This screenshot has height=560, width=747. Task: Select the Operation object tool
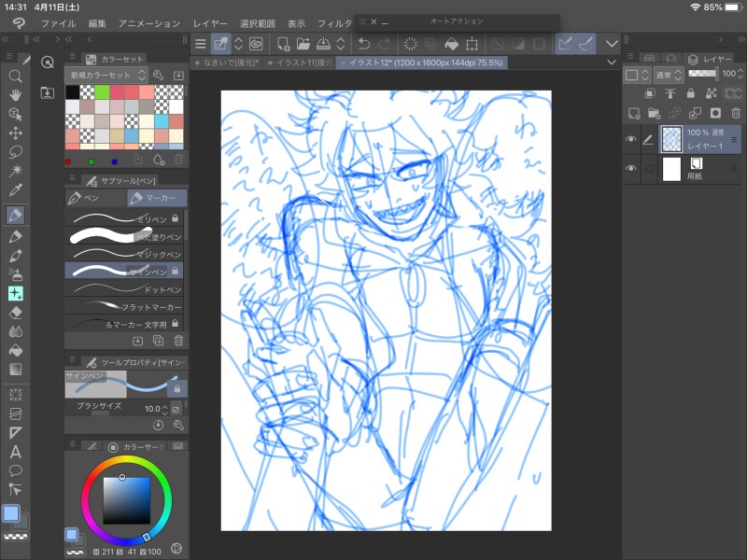pyautogui.click(x=15, y=114)
